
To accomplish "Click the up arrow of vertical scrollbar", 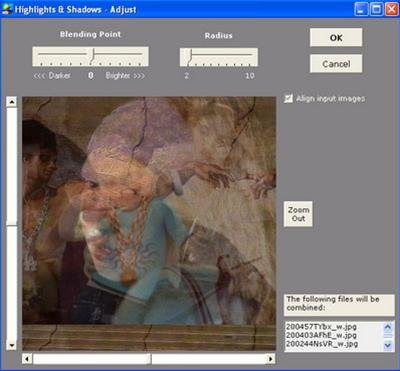I will tap(12, 102).
